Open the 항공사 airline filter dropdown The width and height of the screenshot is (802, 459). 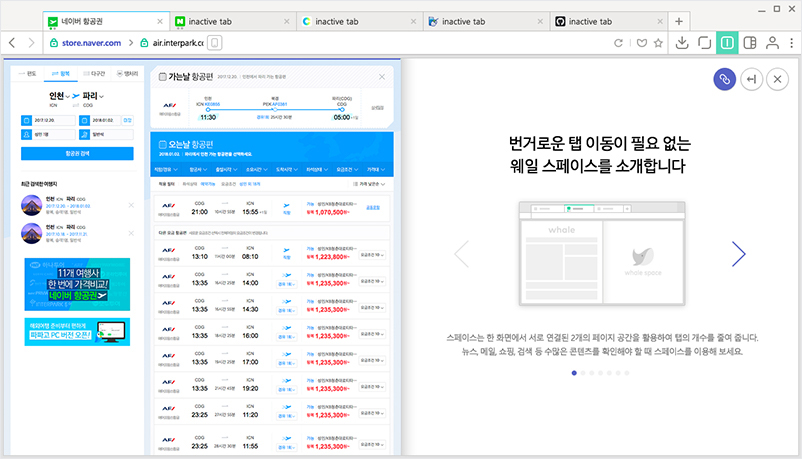tap(198, 169)
